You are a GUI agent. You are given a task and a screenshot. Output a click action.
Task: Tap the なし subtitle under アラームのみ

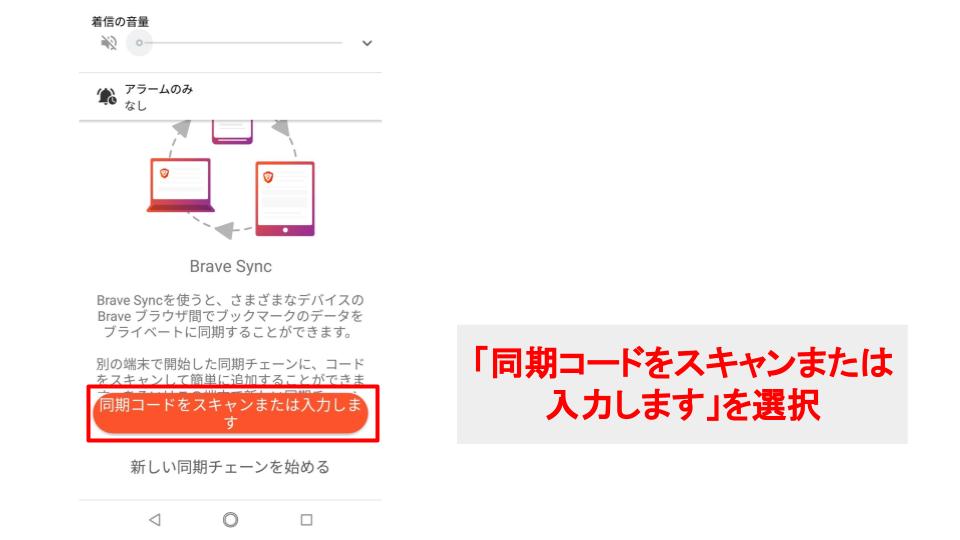coord(136,106)
